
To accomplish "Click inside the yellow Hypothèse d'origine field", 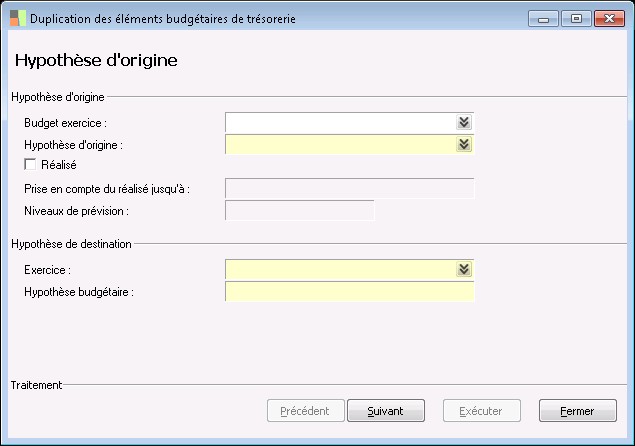I will pyautogui.click(x=340, y=144).
